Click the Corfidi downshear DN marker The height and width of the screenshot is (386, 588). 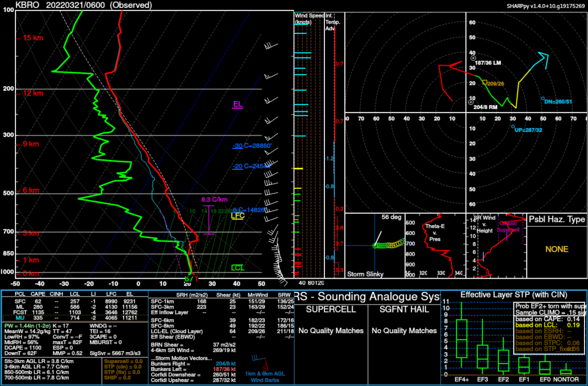542,98
